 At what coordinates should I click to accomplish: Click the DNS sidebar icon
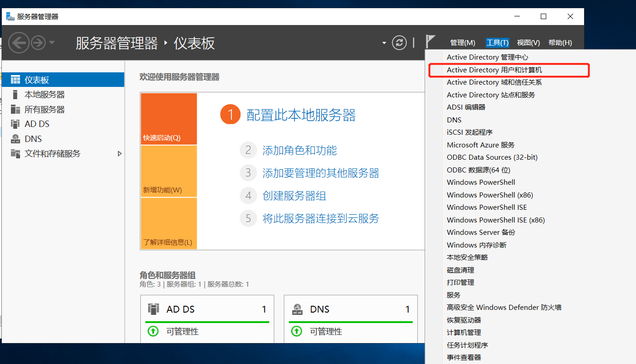click(15, 139)
